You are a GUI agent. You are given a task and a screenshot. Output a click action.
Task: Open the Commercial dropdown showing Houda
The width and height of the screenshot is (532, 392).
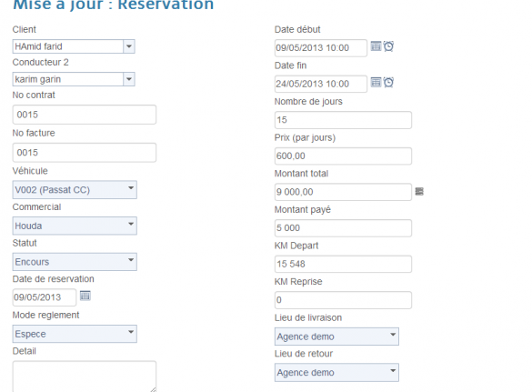tap(75, 226)
